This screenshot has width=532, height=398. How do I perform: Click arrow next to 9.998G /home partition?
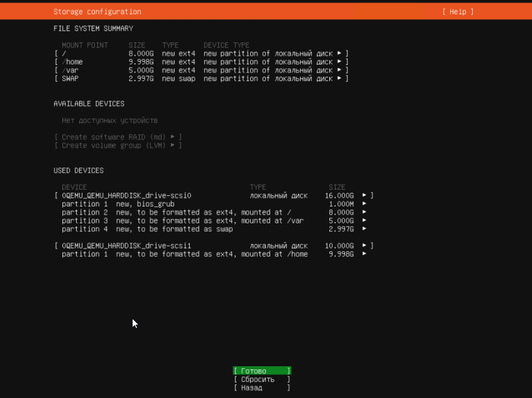pos(364,255)
